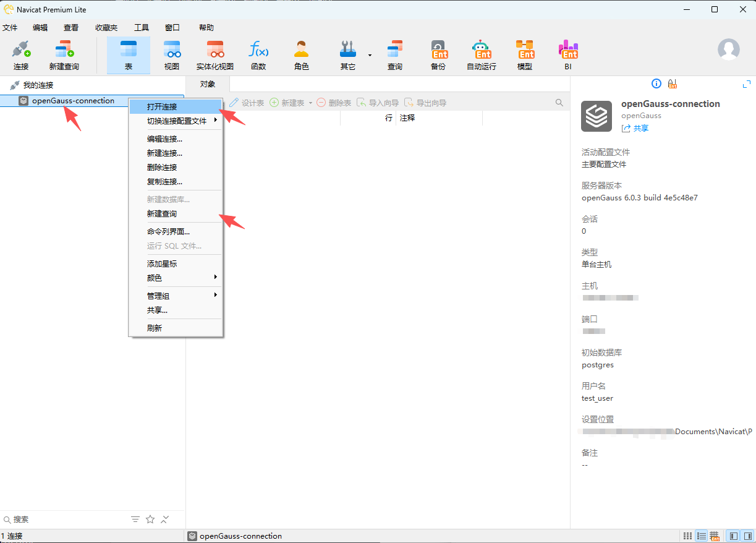Select the 表 (Table) toolbar icon

pos(129,56)
